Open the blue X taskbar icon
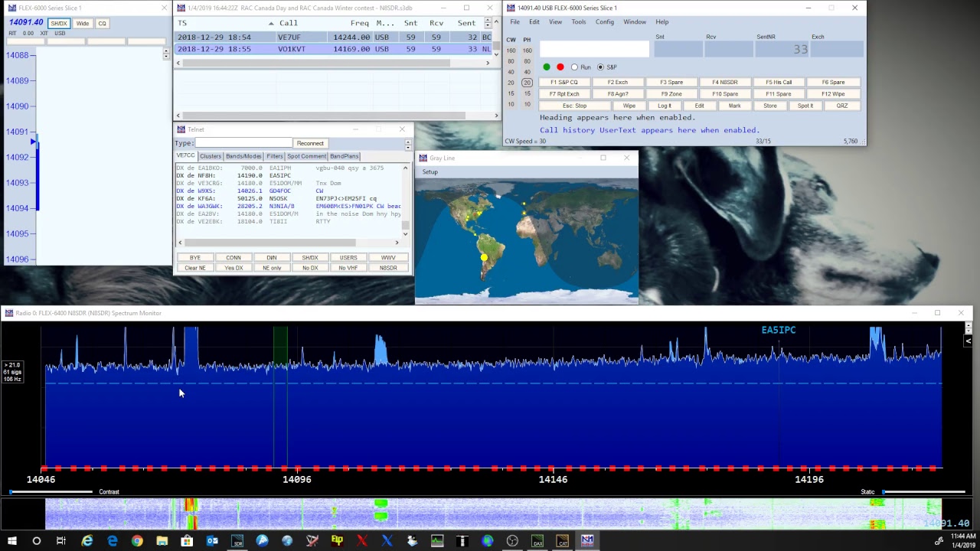The image size is (980, 551). click(387, 541)
